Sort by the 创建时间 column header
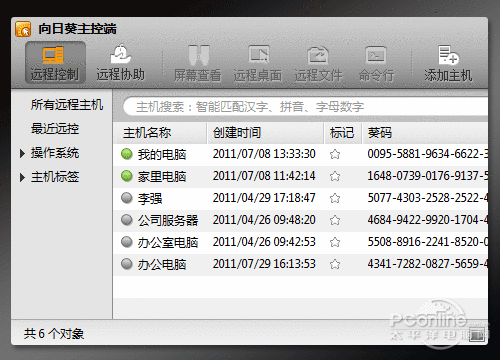Viewport: 500px width, 360px height. (x=266, y=133)
